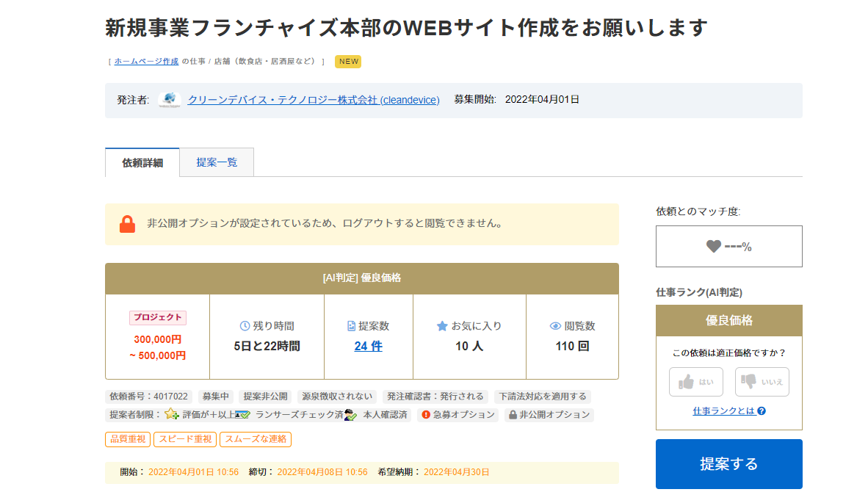Open the 仕事ランクとは help link
The height and width of the screenshot is (492, 868).
[x=724, y=410]
